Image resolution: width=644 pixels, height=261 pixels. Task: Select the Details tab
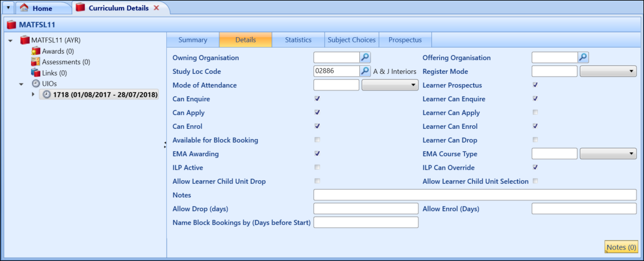246,40
